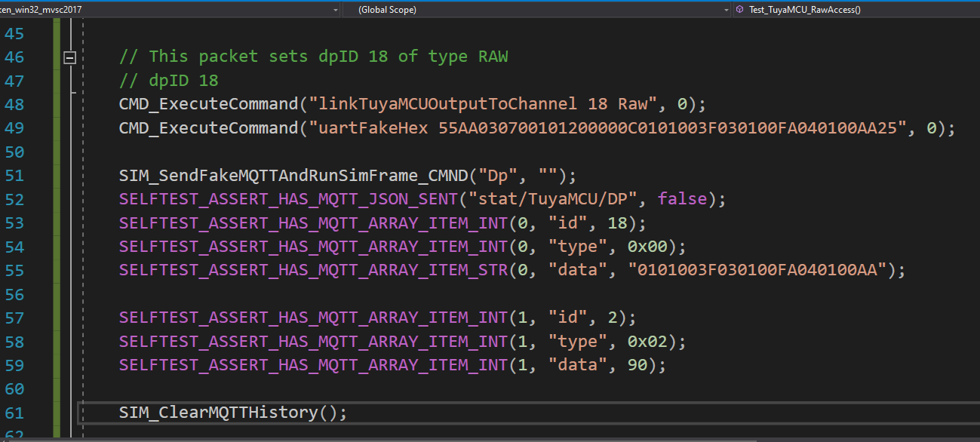Click the SIM_ClearMQTTHistory() call

(x=233, y=413)
